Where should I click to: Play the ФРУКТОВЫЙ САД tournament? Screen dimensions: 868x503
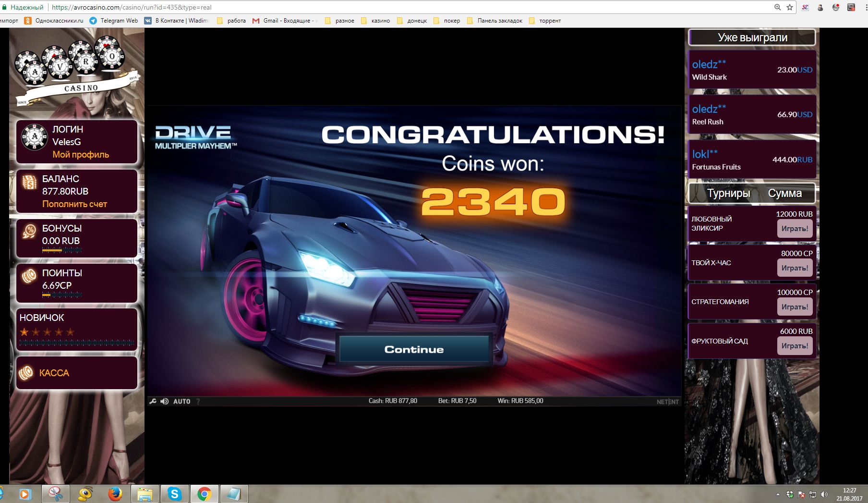(x=795, y=346)
